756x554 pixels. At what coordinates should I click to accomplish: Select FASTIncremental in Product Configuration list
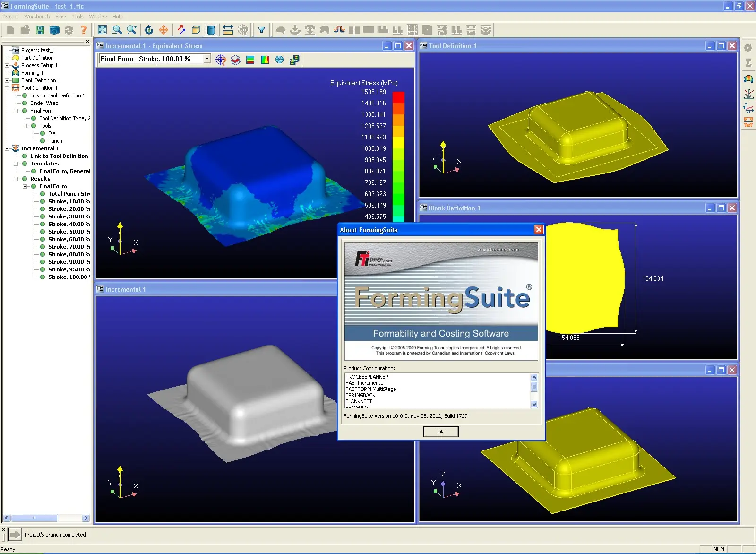pyautogui.click(x=365, y=383)
